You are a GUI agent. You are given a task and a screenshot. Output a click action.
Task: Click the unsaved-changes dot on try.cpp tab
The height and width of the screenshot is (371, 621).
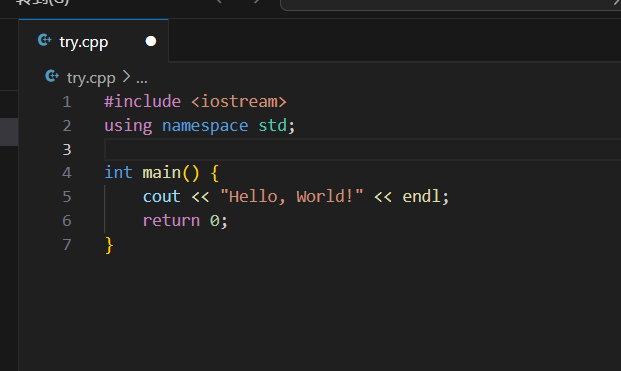coord(150,41)
